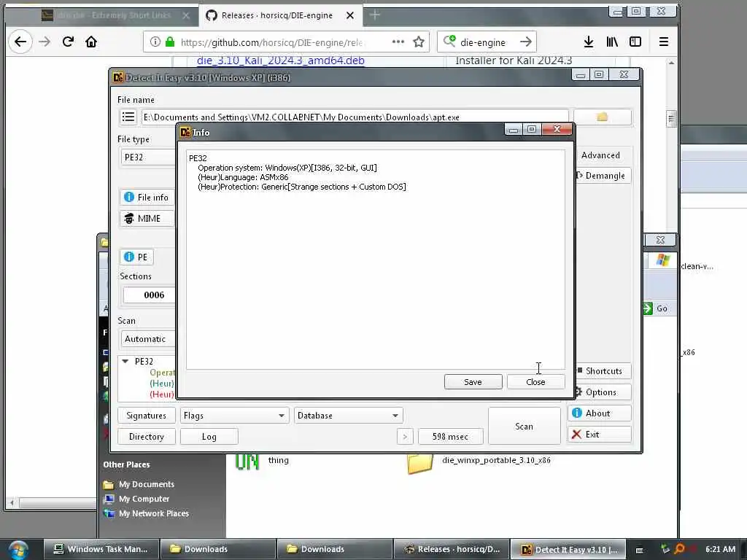Close the Info dialog with Close button
Viewport: 747px width, 560px height.
536,382
